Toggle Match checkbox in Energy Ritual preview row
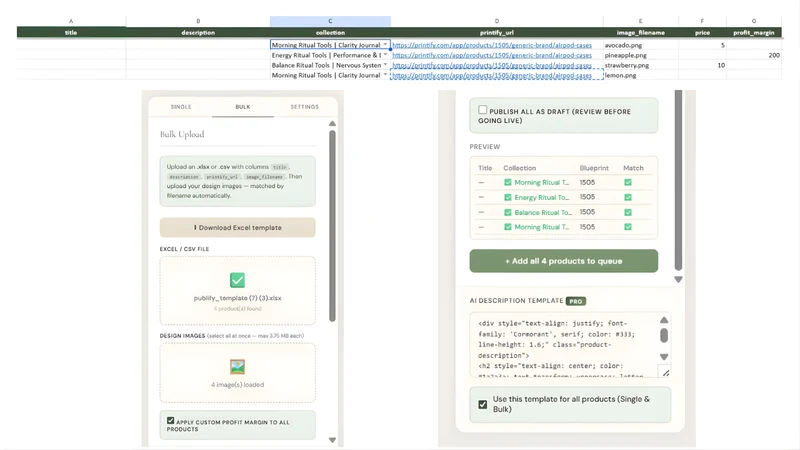The image size is (800, 450). point(628,197)
